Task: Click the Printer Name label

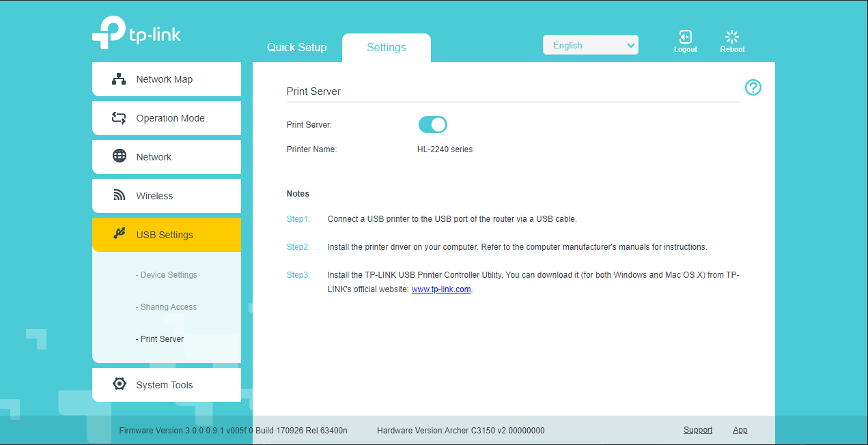Action: tap(311, 149)
